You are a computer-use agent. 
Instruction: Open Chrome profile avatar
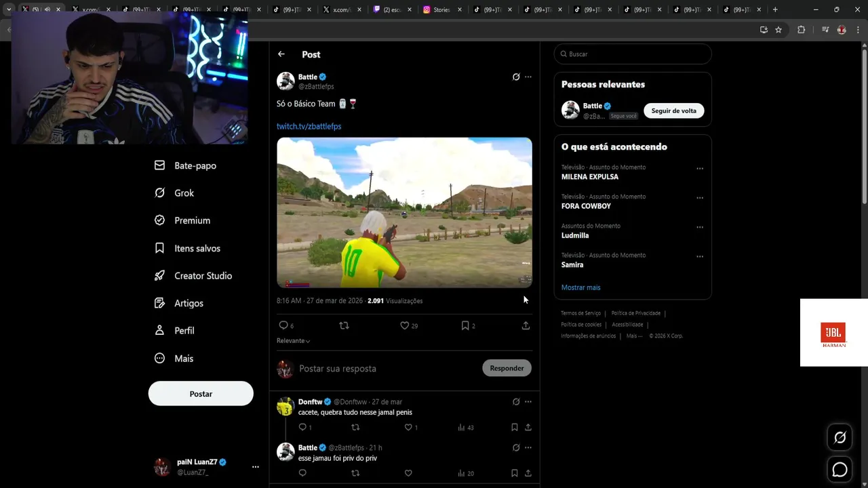tap(842, 30)
